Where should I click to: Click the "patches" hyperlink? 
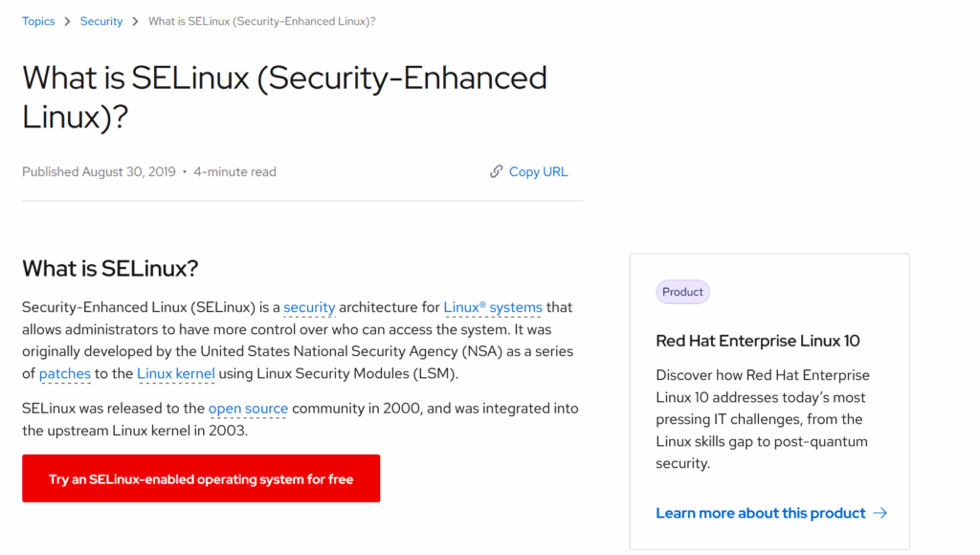pyautogui.click(x=65, y=374)
